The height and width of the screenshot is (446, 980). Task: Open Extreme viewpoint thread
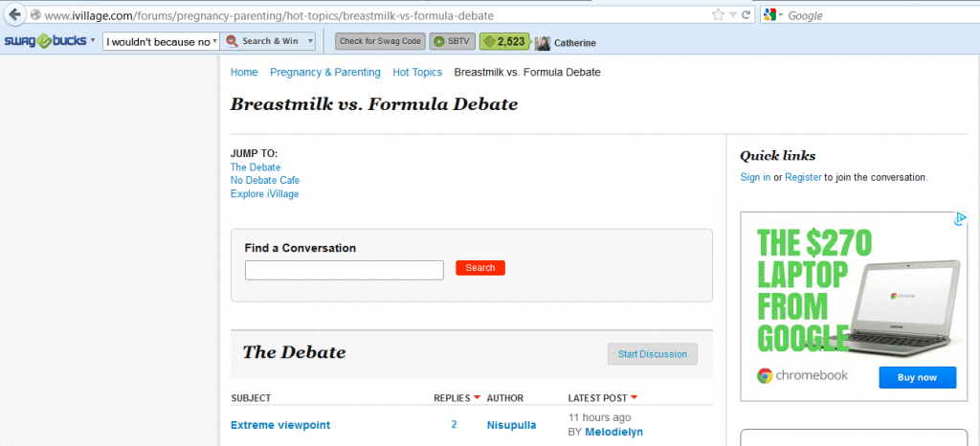[x=280, y=425]
